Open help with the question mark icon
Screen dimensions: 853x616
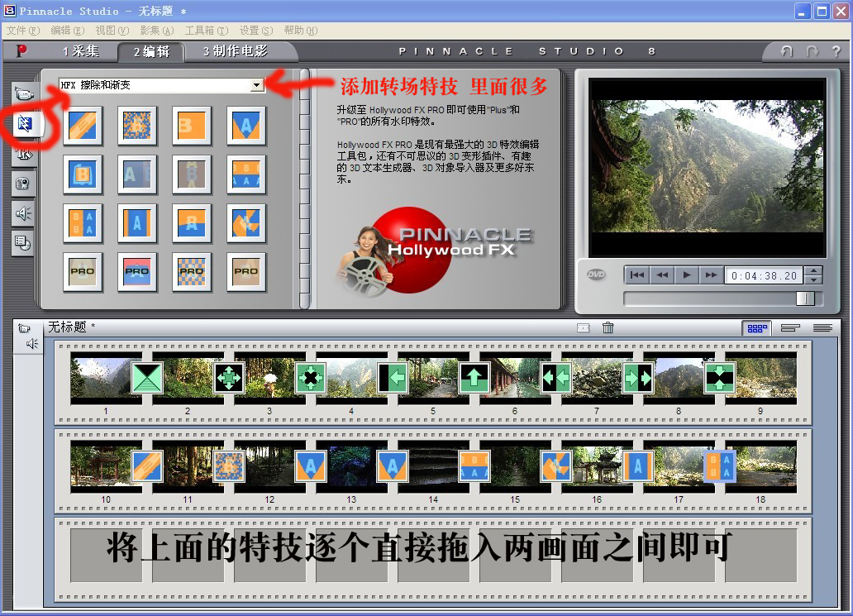836,51
